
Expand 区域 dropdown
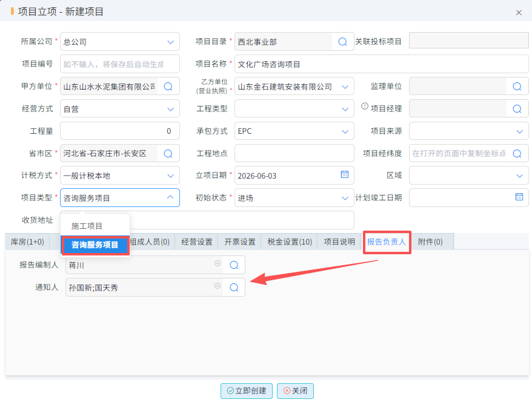click(519, 176)
